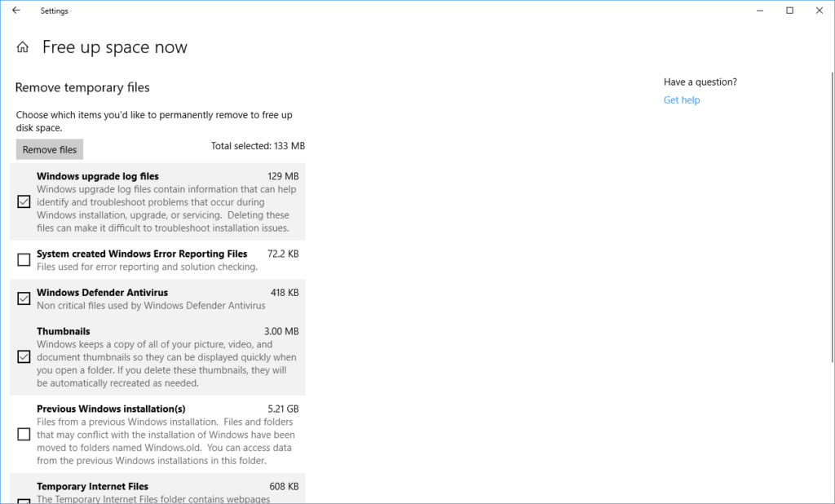Screen dimensions: 835x504
Task: Uncheck Windows upgrade log files
Action: (23, 201)
